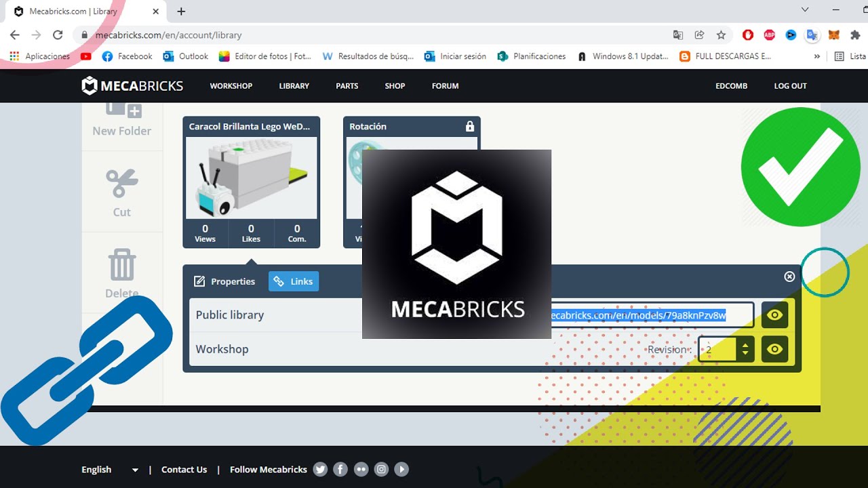Open Mecabricks Flickr page from footer
The image size is (868, 488).
point(361,469)
